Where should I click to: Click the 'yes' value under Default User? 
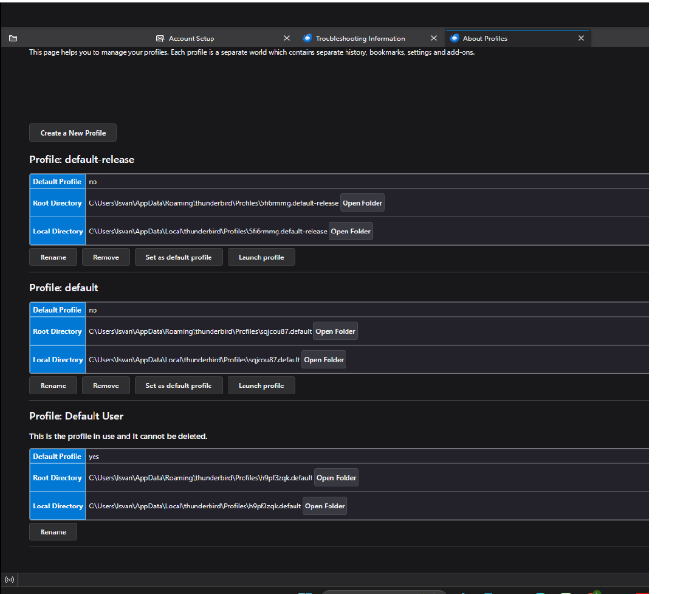tap(94, 457)
